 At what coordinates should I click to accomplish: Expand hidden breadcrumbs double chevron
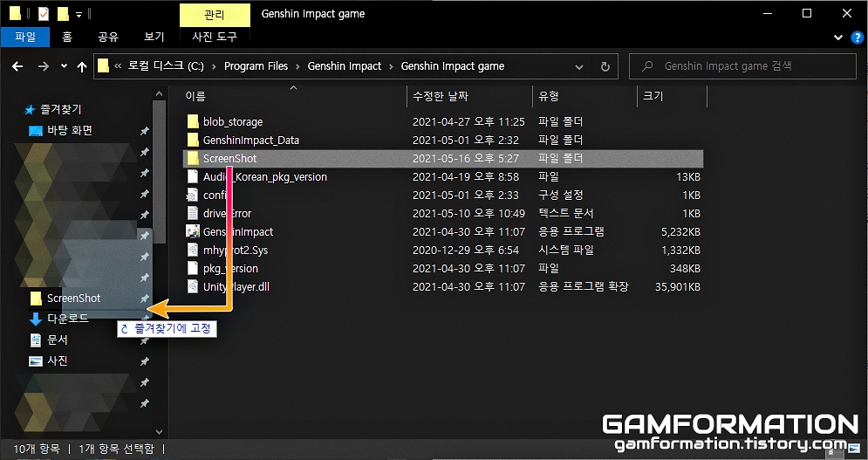pos(118,66)
